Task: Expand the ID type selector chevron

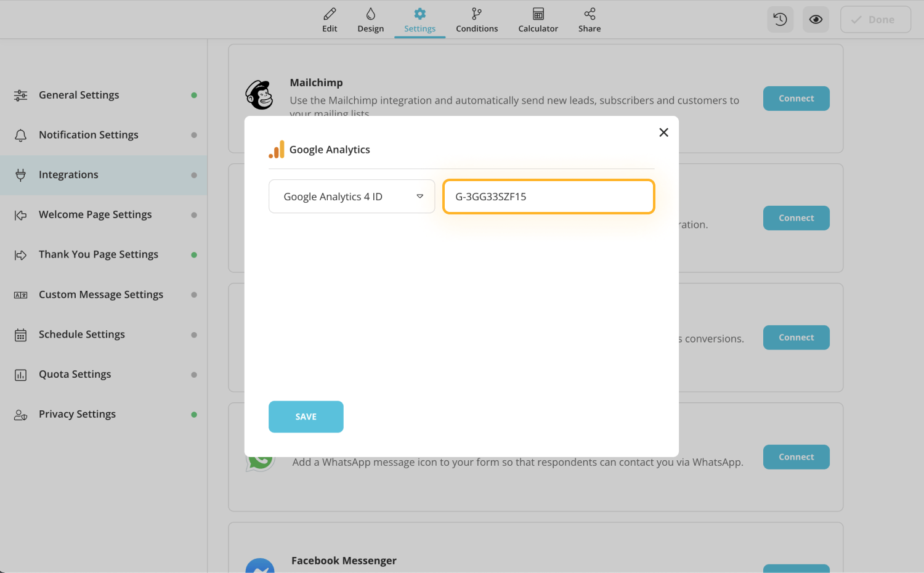Action: 421,196
